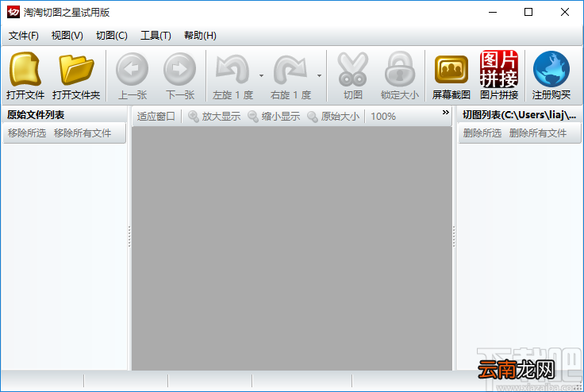Viewport: 584px width, 392px height.
Task: Click the right panel splitter handle
Action: [x=454, y=236]
